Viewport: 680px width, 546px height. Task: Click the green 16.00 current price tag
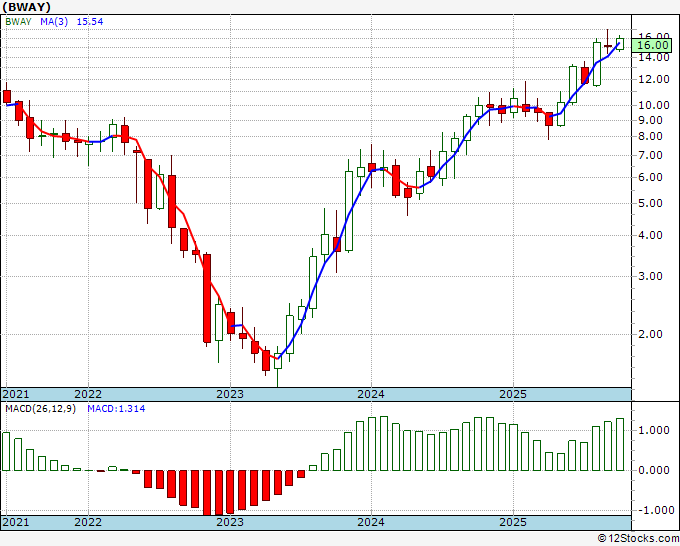(x=653, y=45)
